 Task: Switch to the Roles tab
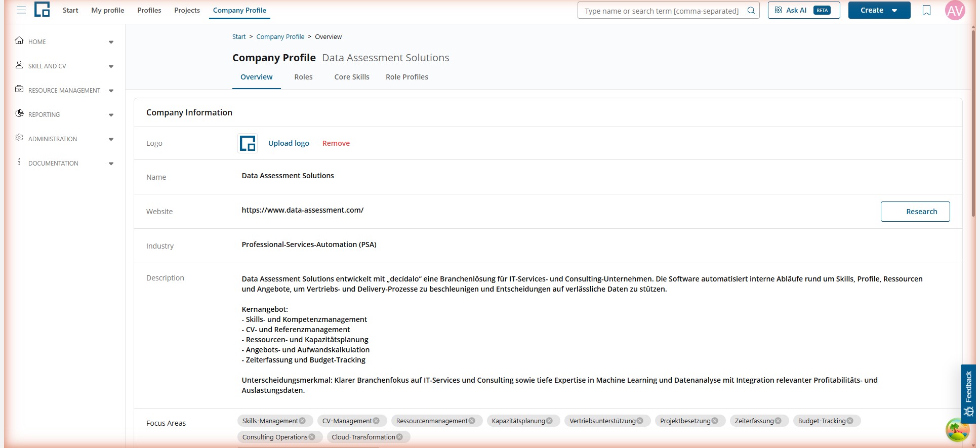click(303, 77)
